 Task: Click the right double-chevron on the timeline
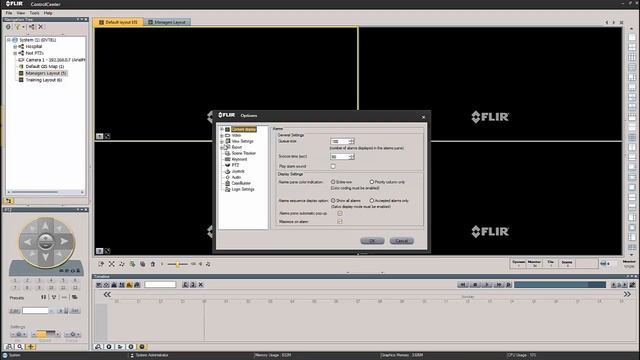(627, 294)
